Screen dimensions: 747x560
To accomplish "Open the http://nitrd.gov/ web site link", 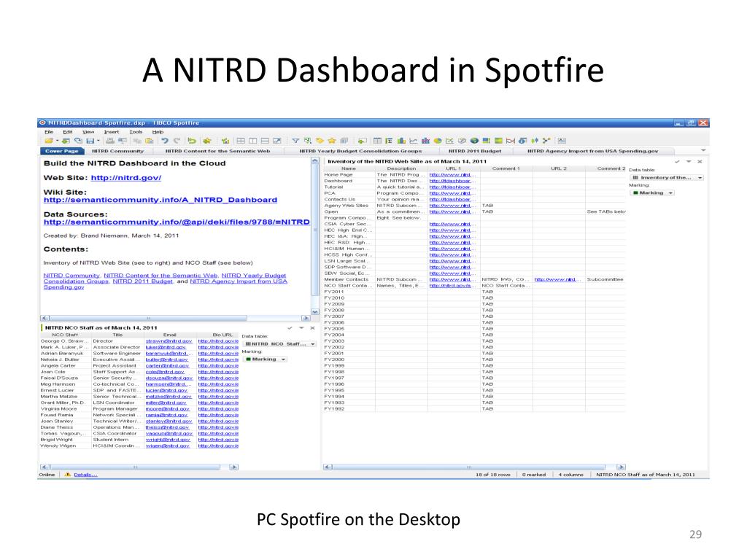I will click(x=126, y=178).
